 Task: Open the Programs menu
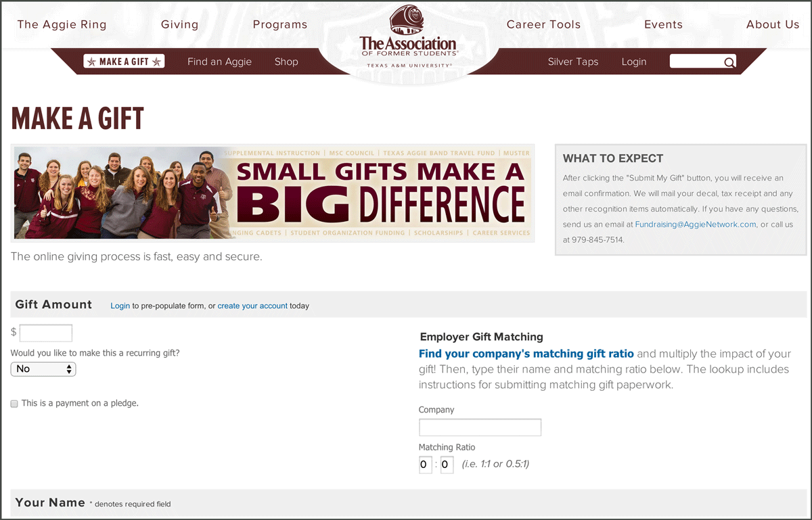pos(280,24)
